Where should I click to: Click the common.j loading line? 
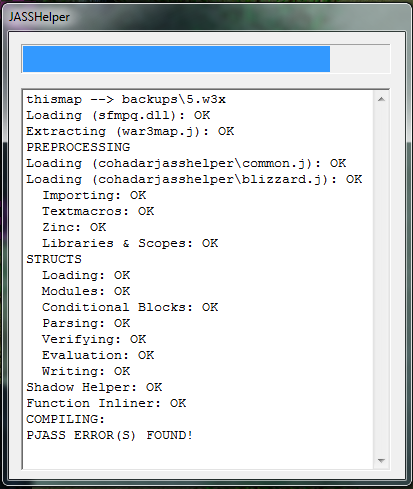point(186,163)
